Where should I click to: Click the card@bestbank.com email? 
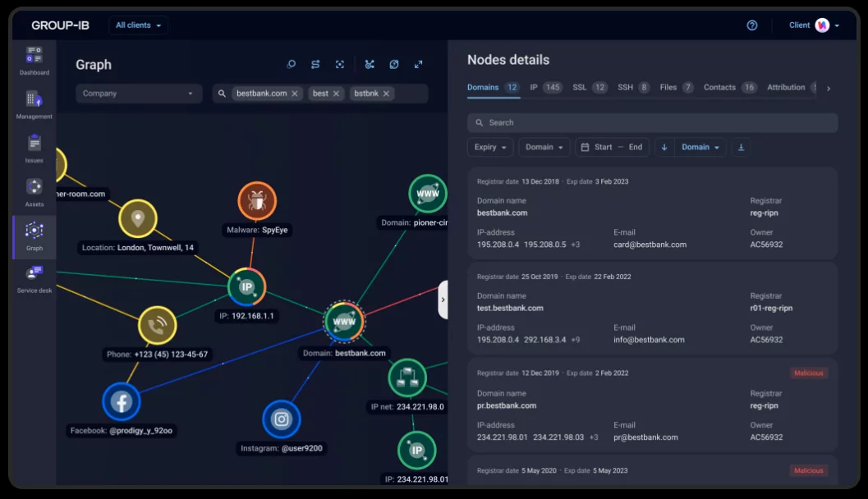click(650, 245)
